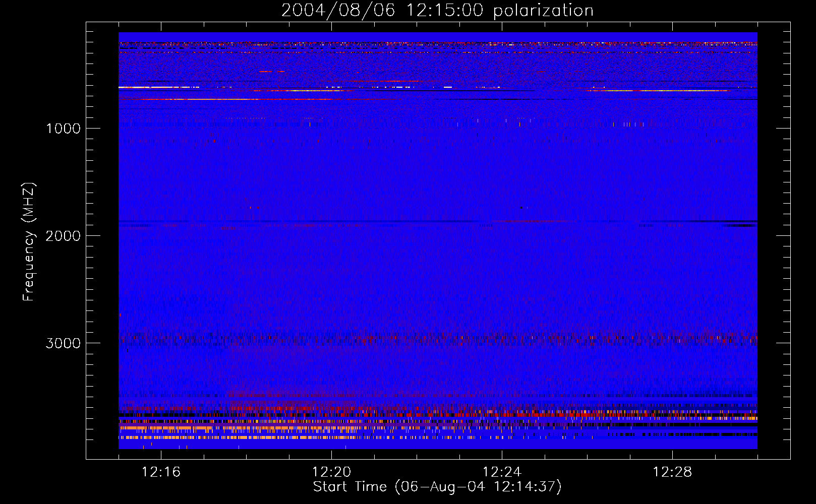Click the 'Frequency (MHZ)' axis label
This screenshot has height=504, width=816.
coord(29,242)
